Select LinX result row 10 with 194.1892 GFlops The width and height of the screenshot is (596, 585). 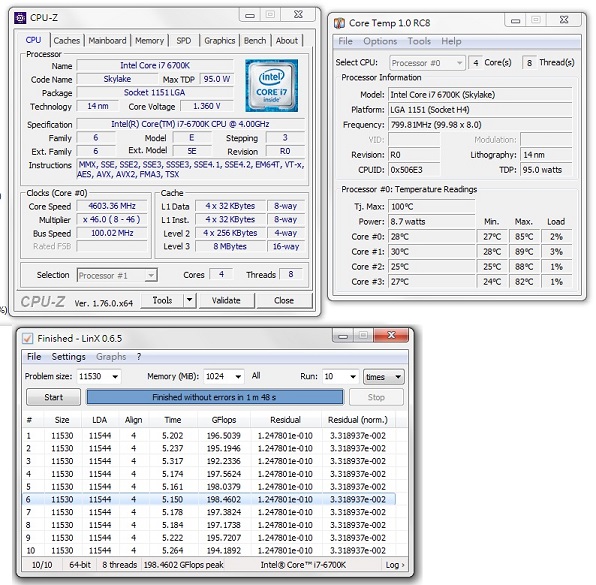coord(209,550)
